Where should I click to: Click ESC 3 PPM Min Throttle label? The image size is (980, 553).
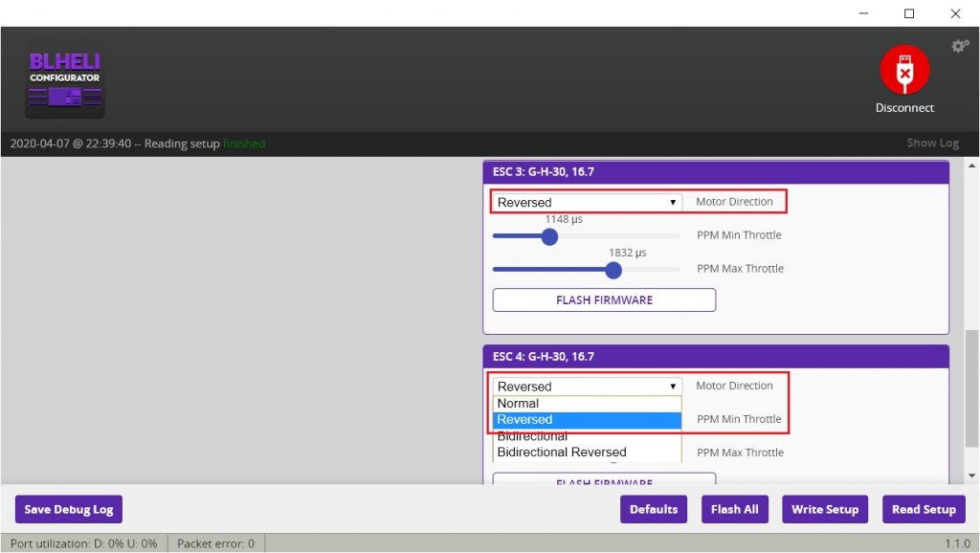point(739,235)
